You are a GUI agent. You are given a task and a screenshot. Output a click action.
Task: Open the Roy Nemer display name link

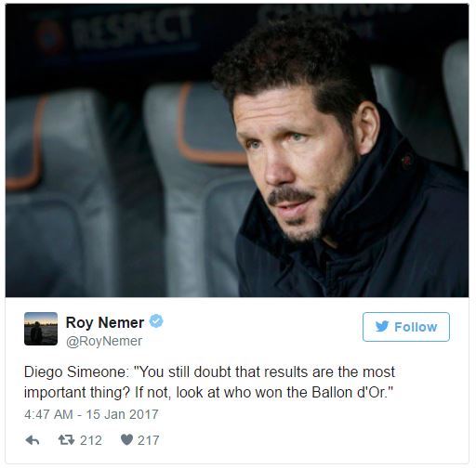[x=105, y=322]
